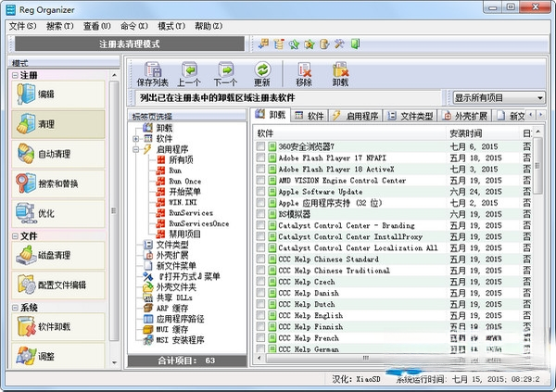Check Apple Software Update checkbox
Viewport: 556px width, 392px height.
[x=260, y=192]
